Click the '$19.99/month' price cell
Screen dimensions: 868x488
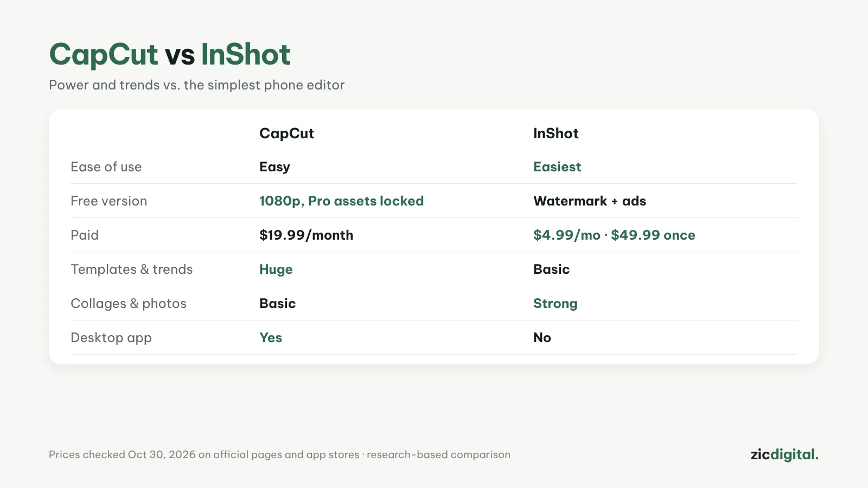click(x=307, y=235)
